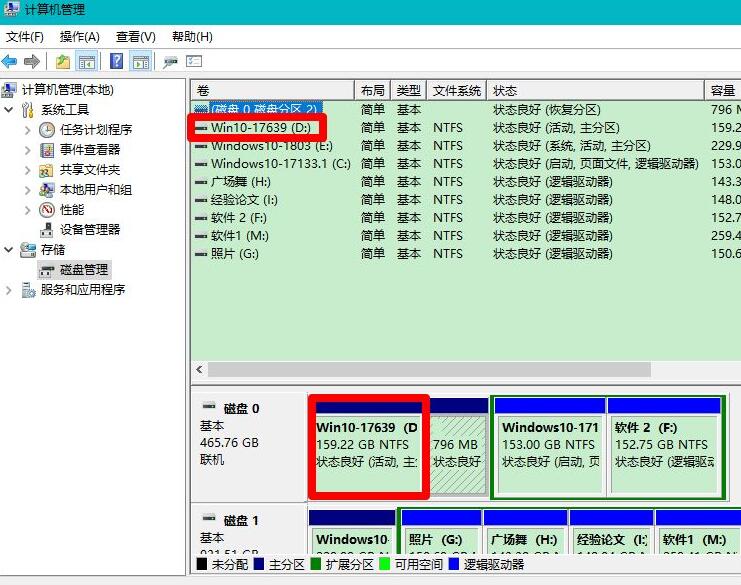Select the Windows10-171 153.00 GB partition block
The image size is (741, 585).
click(550, 447)
